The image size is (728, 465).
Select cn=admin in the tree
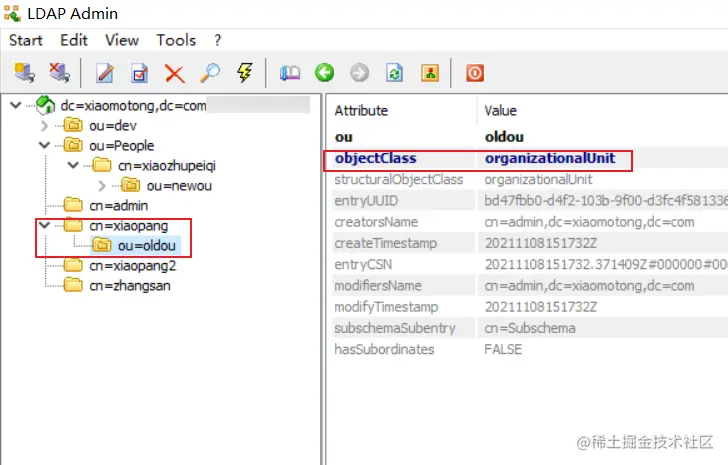coord(118,205)
